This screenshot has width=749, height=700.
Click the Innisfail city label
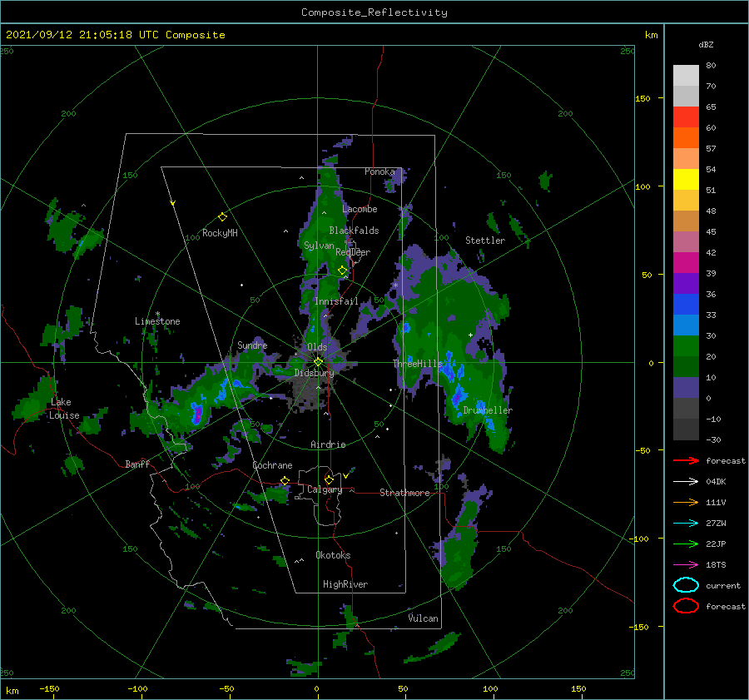click(336, 301)
